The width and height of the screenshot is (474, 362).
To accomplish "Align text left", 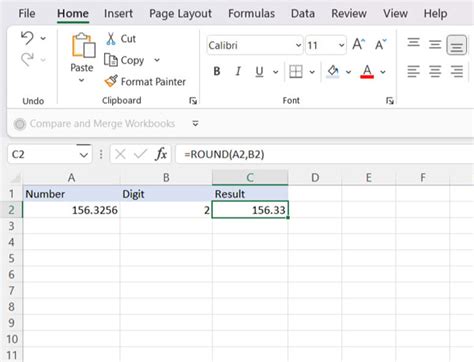I will [x=414, y=71].
